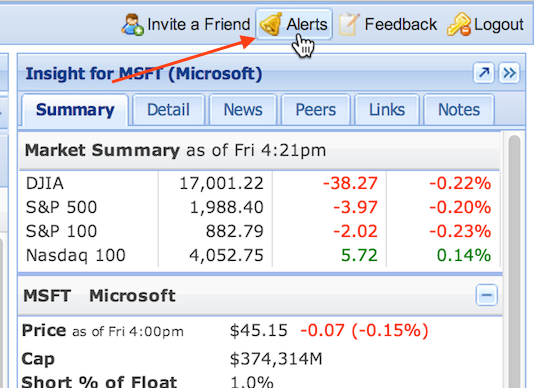Open the Alerts button

294,24
